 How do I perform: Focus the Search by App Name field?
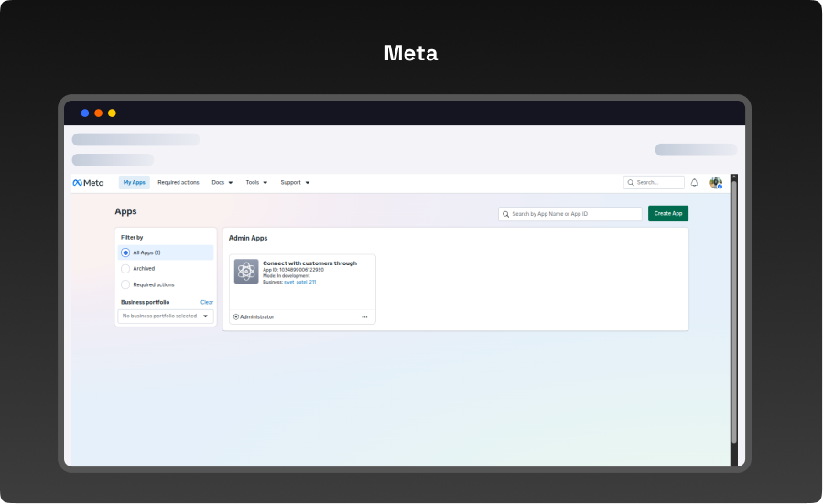570,214
